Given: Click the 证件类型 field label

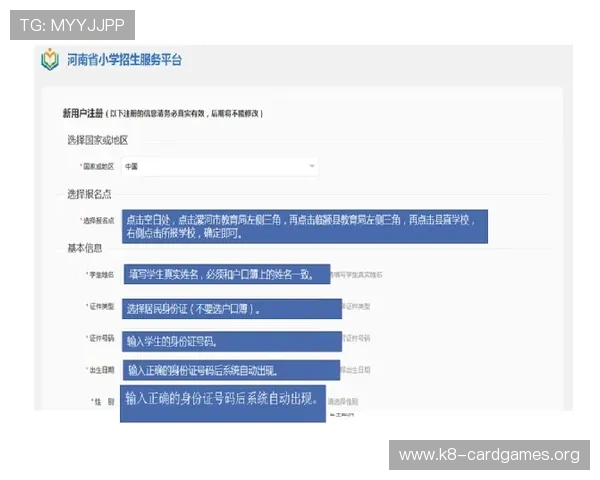Looking at the screenshot, I should click(x=100, y=306).
